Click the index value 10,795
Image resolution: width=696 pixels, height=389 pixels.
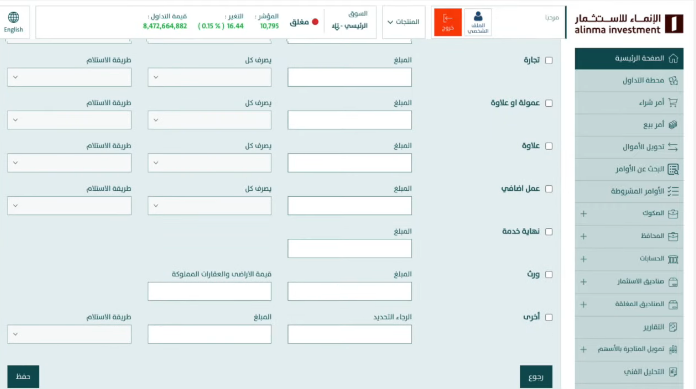tap(269, 26)
